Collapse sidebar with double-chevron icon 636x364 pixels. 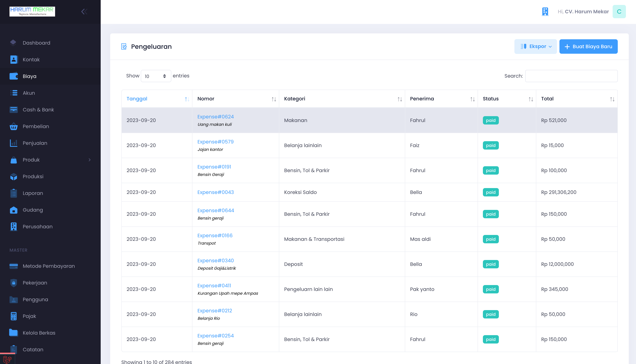point(84,12)
